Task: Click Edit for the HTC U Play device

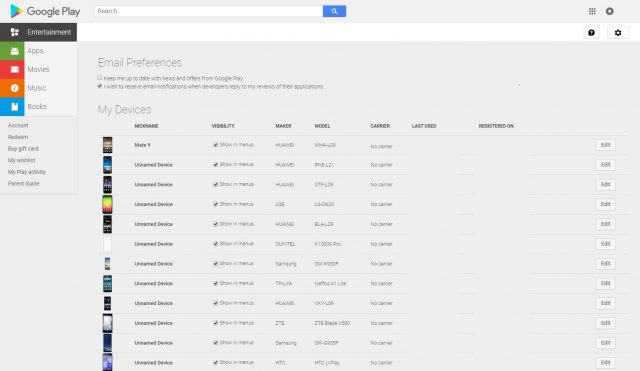Action: [x=605, y=362]
